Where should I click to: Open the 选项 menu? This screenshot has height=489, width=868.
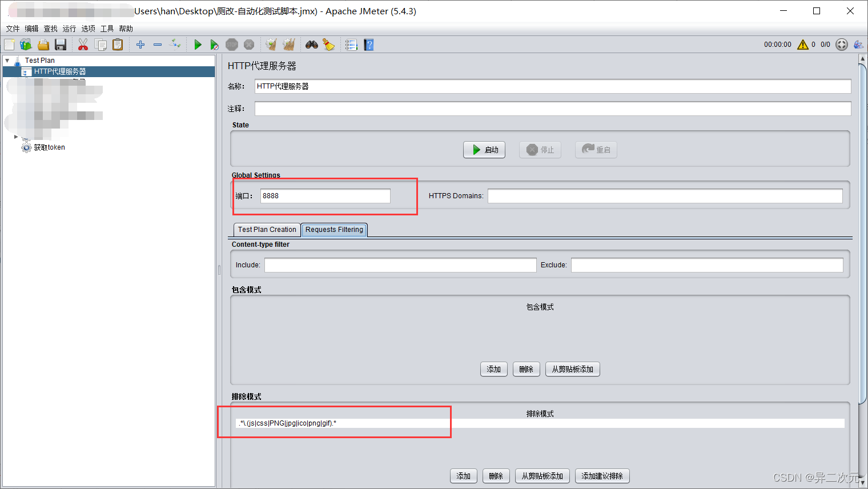pyautogui.click(x=89, y=29)
